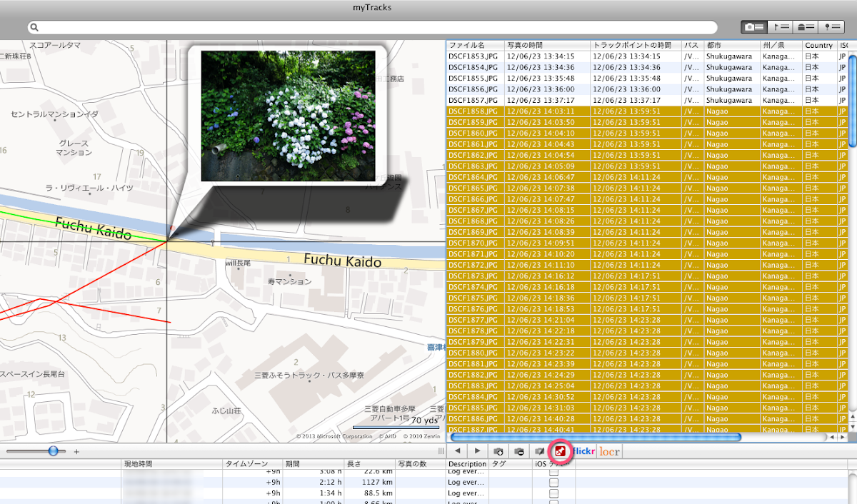Tick iOS checkbox for 1127 km track
857x504 pixels.
[x=553, y=483]
